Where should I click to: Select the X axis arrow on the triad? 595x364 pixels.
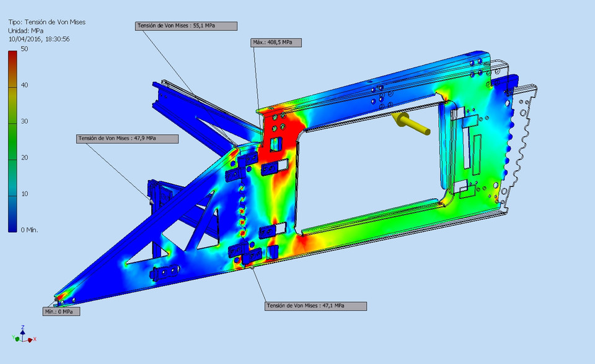pyautogui.click(x=30, y=340)
